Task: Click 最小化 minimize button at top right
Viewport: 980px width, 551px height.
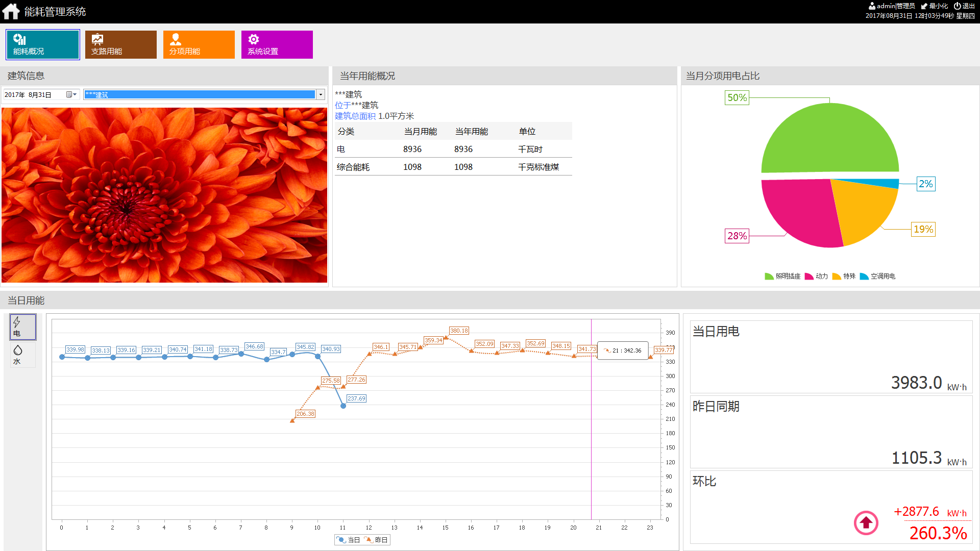Action: coord(935,6)
